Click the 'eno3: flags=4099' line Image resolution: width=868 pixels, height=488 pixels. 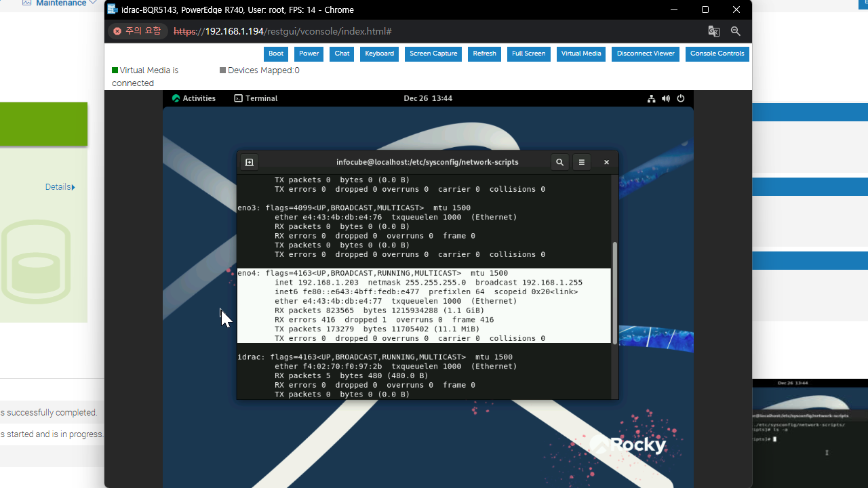tap(354, 207)
